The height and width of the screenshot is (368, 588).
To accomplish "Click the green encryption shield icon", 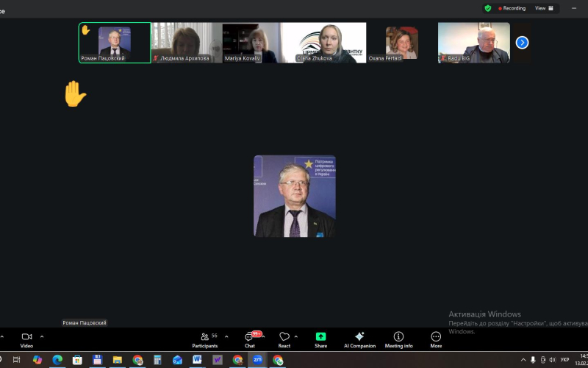I will click(x=487, y=8).
